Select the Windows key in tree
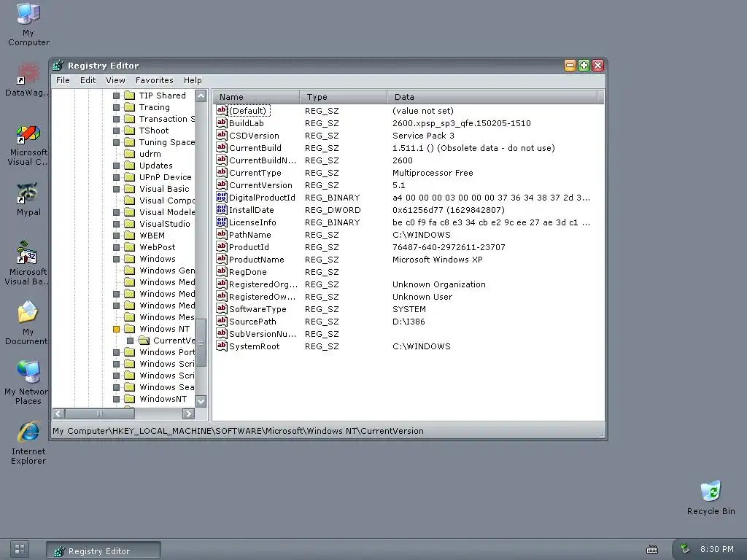This screenshot has width=747, height=560. 158,259
